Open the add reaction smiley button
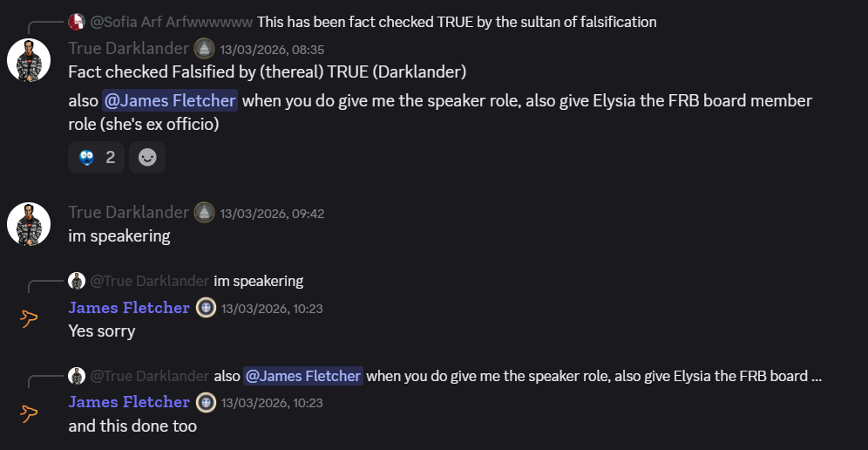868x450 pixels. coord(147,158)
